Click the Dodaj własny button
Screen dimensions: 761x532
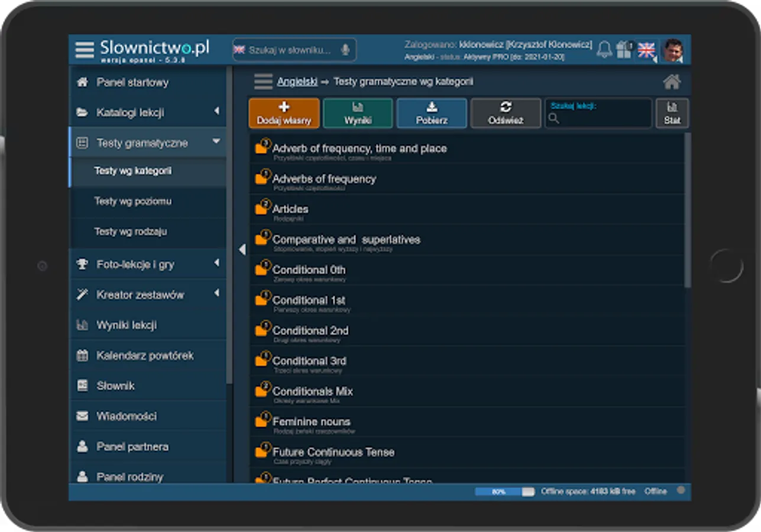pyautogui.click(x=284, y=113)
